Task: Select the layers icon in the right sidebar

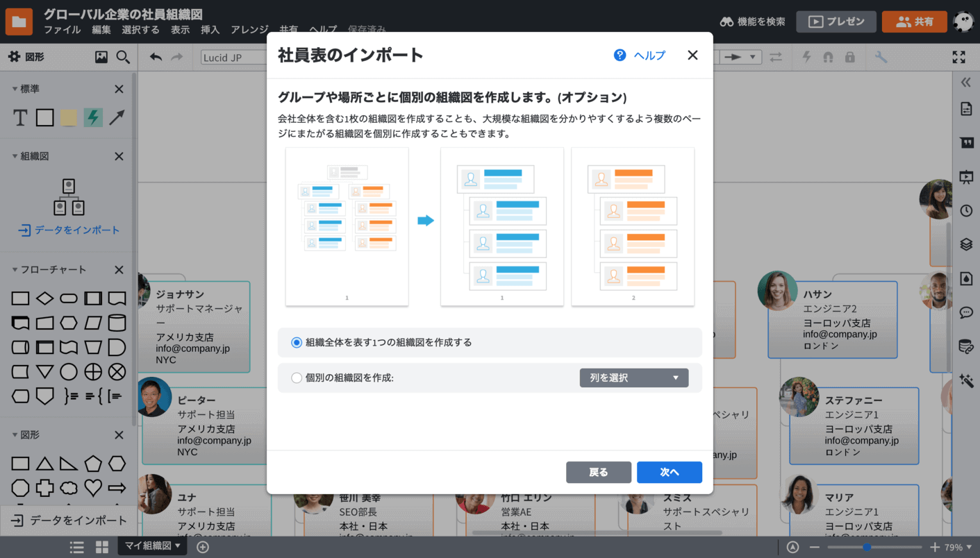Action: [x=965, y=244]
